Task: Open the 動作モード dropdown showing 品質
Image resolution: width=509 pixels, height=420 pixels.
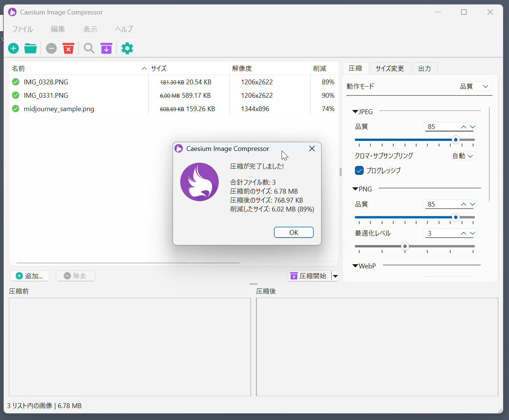Action: [x=474, y=86]
